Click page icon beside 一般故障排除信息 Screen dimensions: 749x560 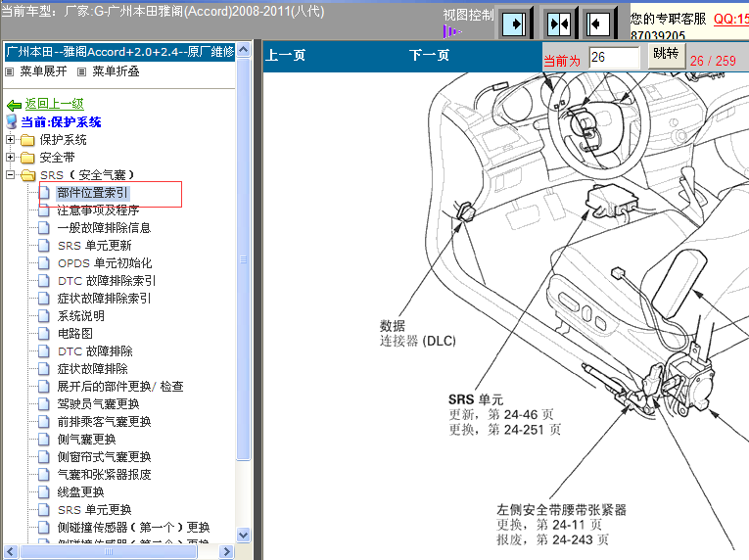point(44,228)
